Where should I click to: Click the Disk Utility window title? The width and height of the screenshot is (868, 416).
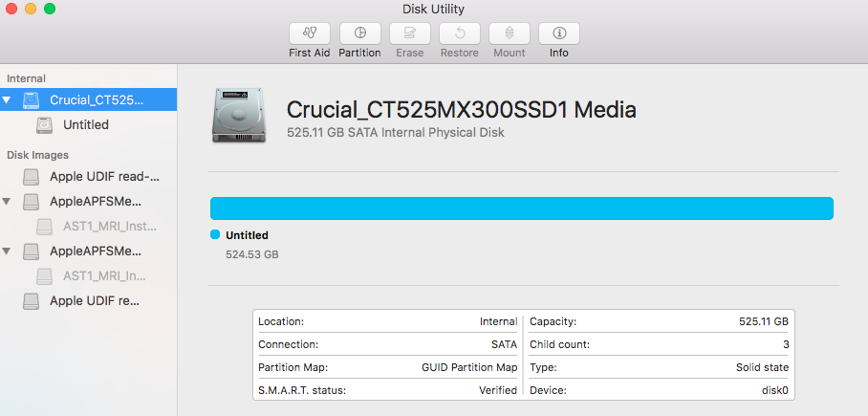(433, 9)
